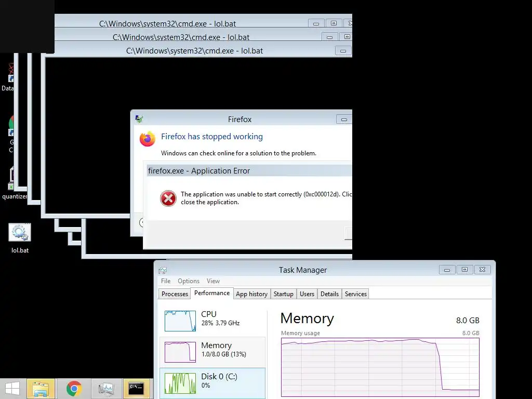Switch to the Processes tab
532x399 pixels.
click(x=175, y=294)
